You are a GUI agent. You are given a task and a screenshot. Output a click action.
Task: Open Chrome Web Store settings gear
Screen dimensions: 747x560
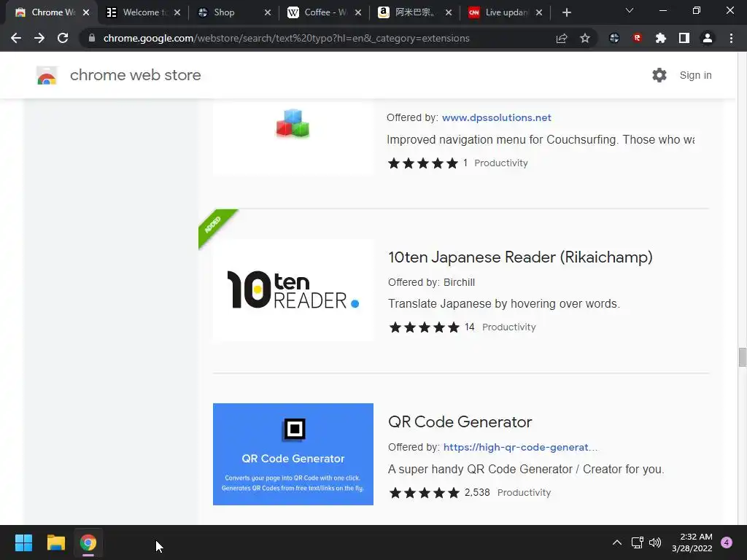tap(659, 75)
